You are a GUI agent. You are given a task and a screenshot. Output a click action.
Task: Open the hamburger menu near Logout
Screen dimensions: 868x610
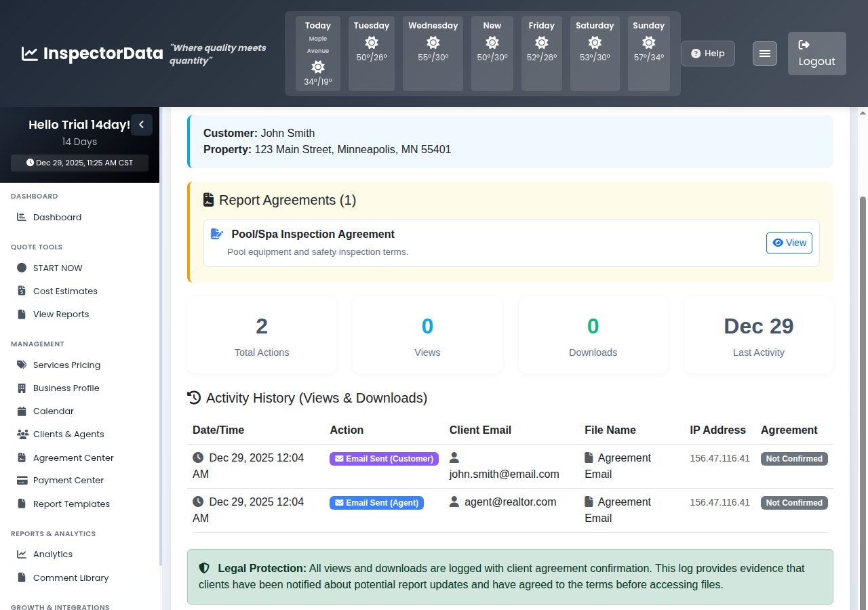pyautogui.click(x=764, y=53)
